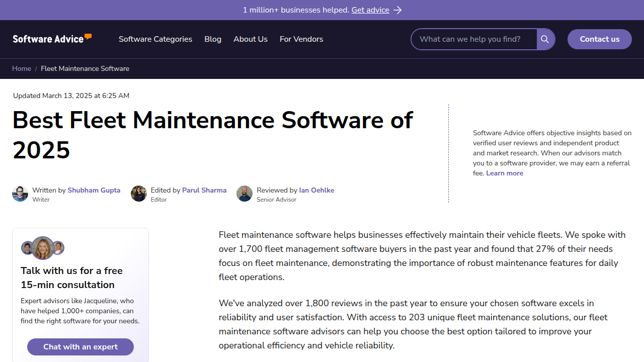This screenshot has height=362, width=644.
Task: Open the For Vendors menu
Action: (301, 39)
